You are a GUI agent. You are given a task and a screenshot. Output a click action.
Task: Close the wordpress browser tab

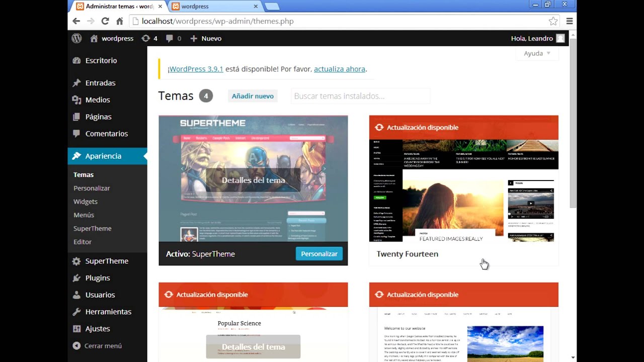click(x=256, y=7)
